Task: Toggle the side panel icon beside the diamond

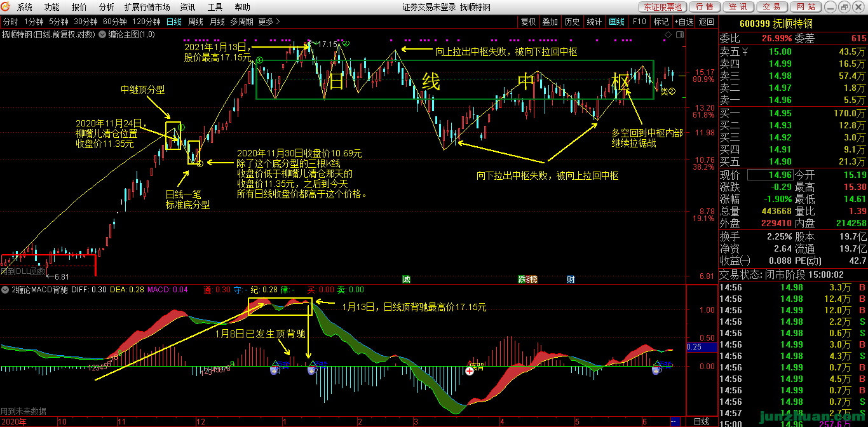Action: [x=679, y=34]
